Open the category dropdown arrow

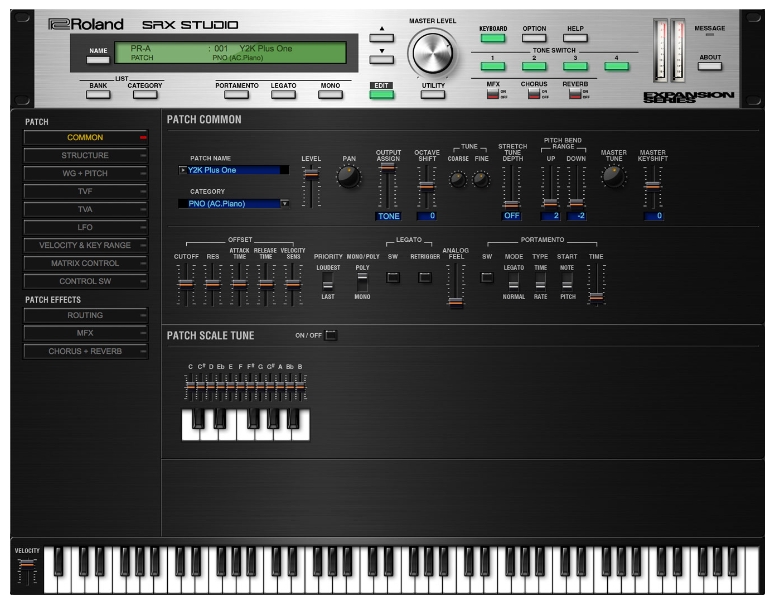285,204
